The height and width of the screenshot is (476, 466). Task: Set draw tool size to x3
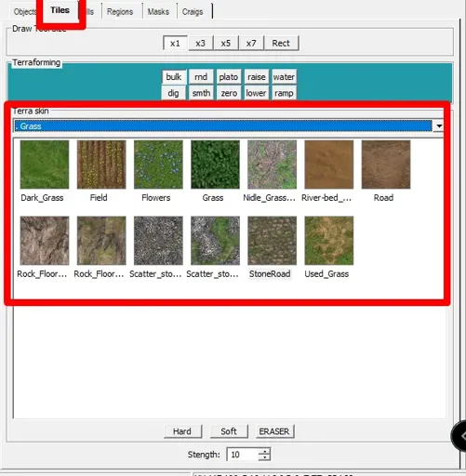tap(201, 43)
